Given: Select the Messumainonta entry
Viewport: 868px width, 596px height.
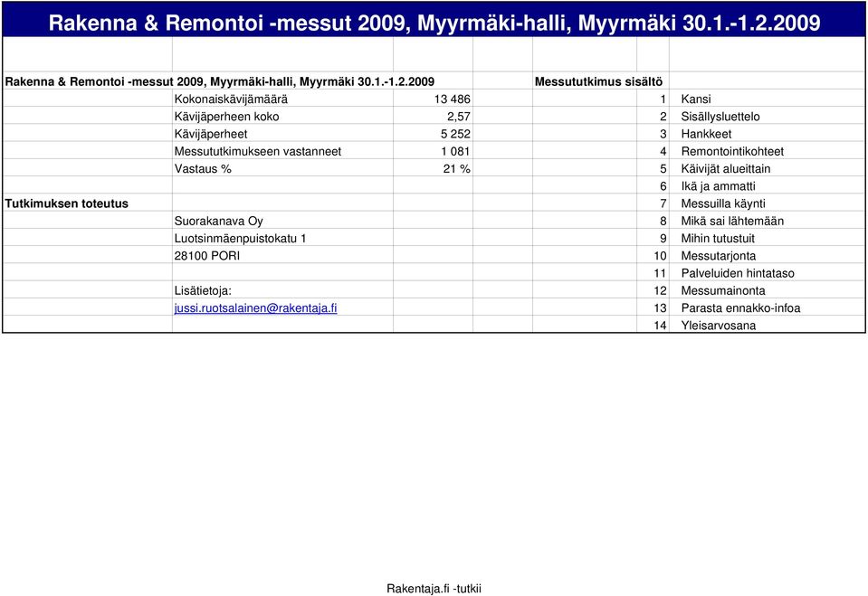Looking at the screenshot, I should point(723,290).
